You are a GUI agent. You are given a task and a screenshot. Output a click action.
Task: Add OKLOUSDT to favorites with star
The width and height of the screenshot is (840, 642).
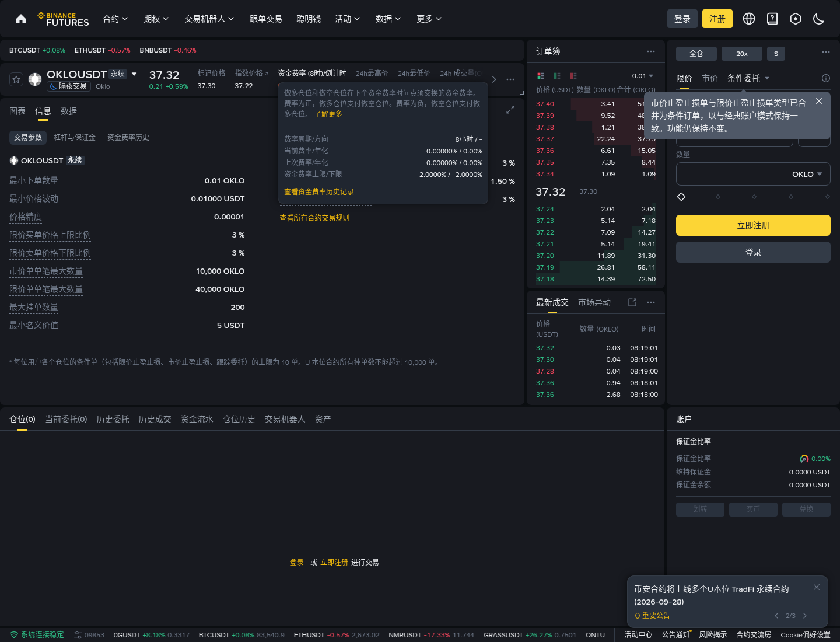(x=16, y=79)
